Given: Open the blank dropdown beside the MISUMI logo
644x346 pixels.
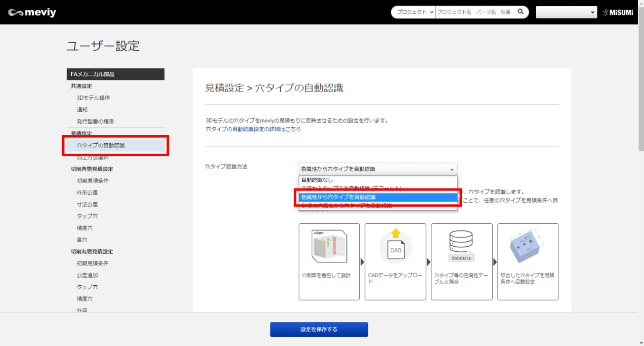Looking at the screenshot, I should point(566,12).
